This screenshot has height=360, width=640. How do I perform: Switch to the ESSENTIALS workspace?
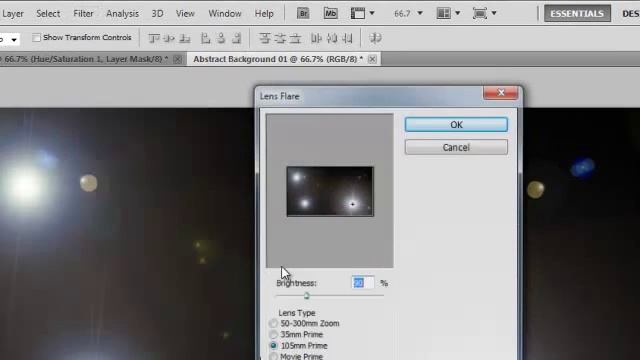(577, 13)
